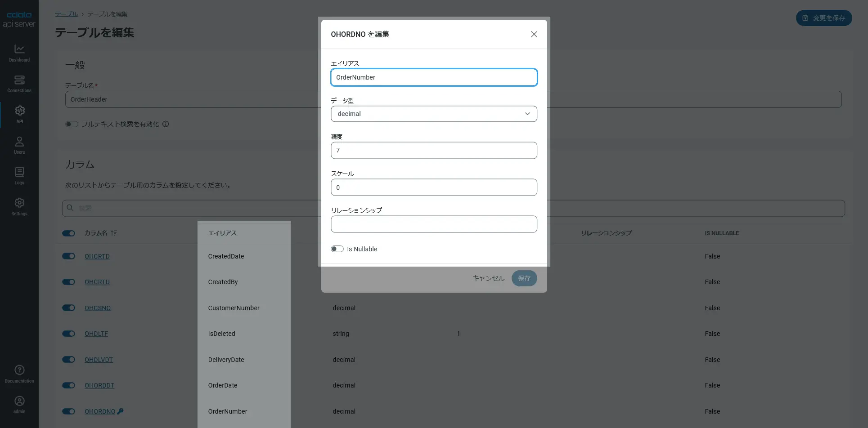The height and width of the screenshot is (428, 868).
Task: Click the CreatedDate alias cell
Action: tap(226, 256)
